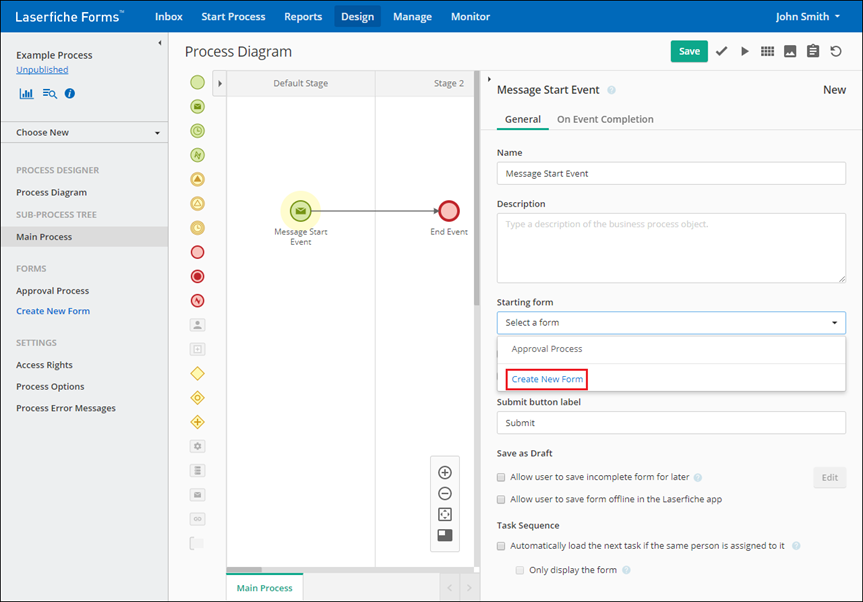863x602 pixels.
Task: Open the Choose New dropdown
Action: [85, 133]
